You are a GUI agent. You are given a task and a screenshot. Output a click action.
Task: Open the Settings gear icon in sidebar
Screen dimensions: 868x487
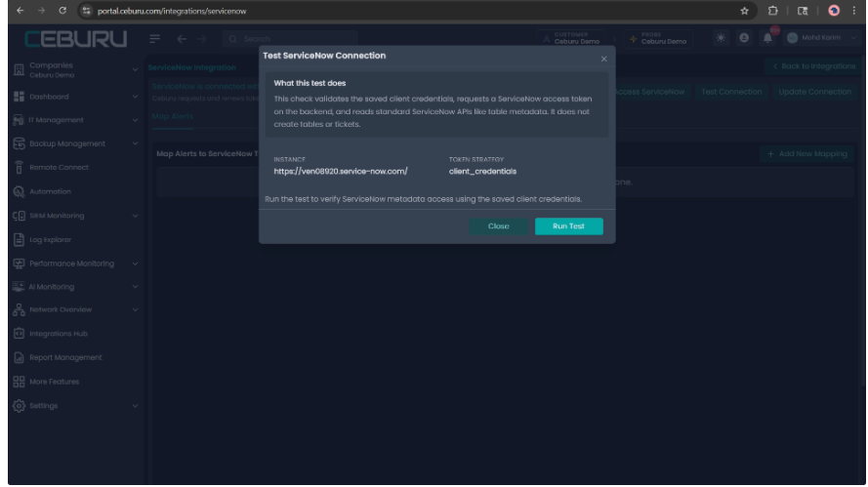coord(19,406)
